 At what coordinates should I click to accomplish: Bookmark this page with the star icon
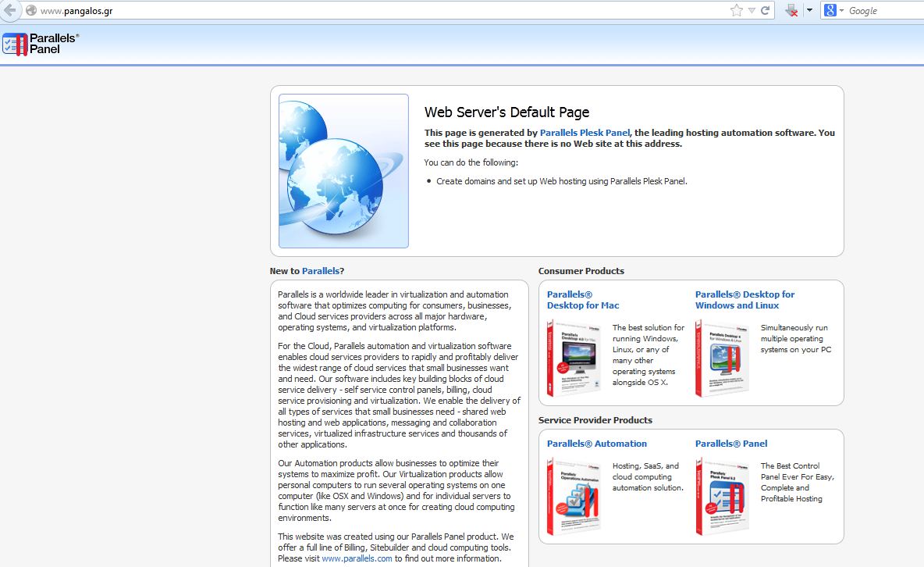(x=736, y=10)
